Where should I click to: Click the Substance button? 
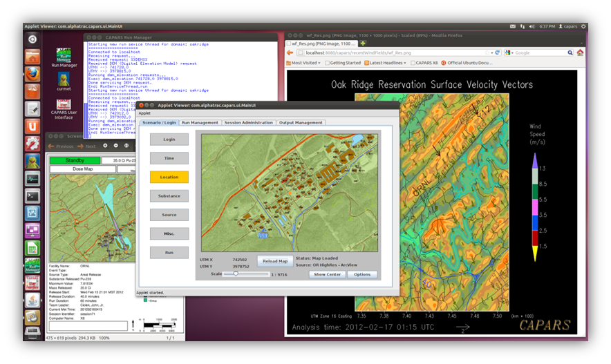[x=169, y=196]
